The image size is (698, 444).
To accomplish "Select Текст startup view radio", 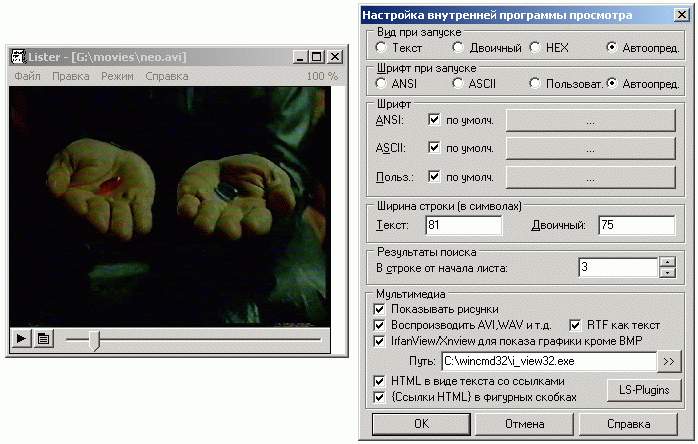I will 381,47.
